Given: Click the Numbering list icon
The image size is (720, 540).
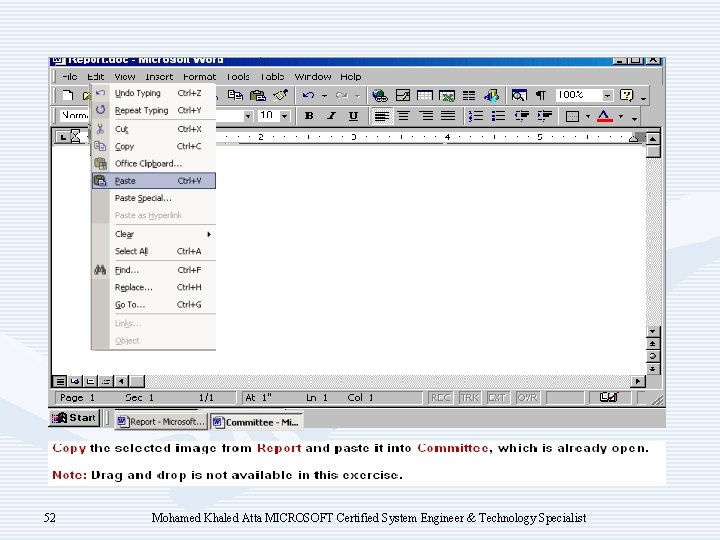Looking at the screenshot, I should pos(476,116).
